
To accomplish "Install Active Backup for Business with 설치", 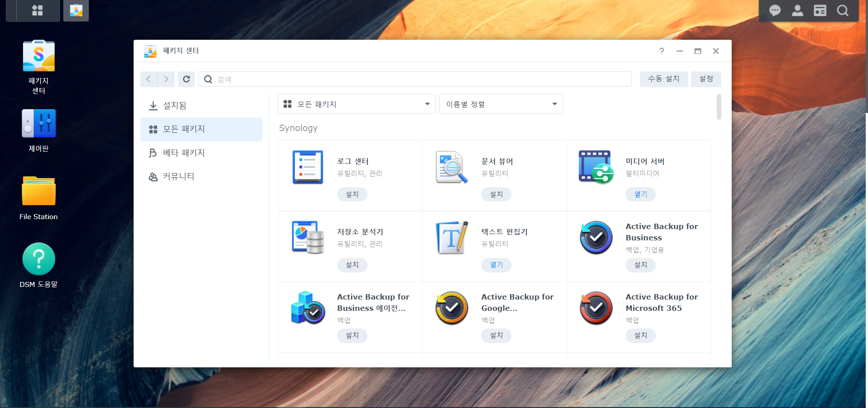I will [641, 265].
